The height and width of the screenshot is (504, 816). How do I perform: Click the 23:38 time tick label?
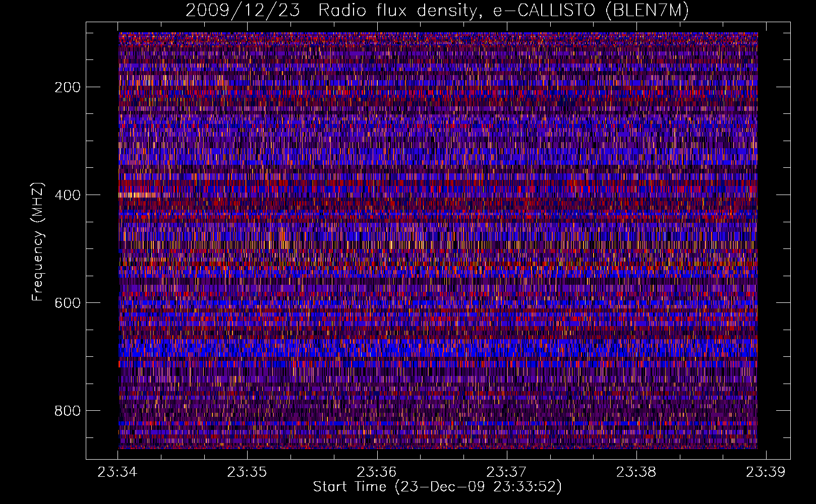click(636, 472)
